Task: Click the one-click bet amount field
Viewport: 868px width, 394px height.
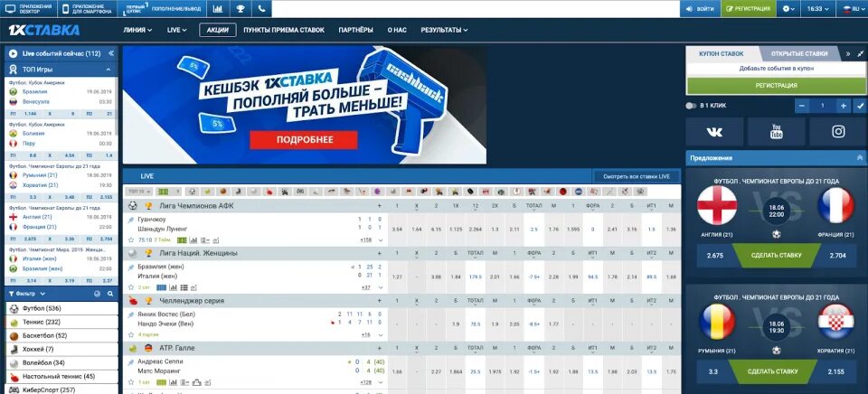Action: pos(823,106)
